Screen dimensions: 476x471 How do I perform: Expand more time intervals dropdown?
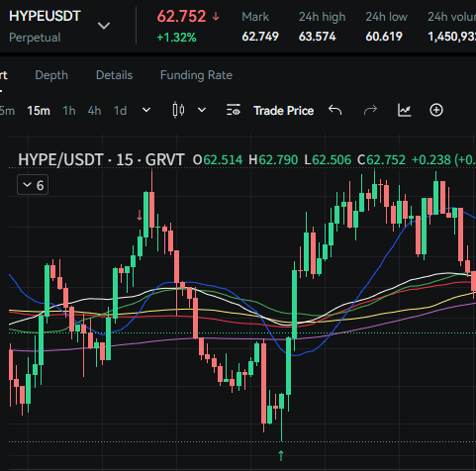146,110
